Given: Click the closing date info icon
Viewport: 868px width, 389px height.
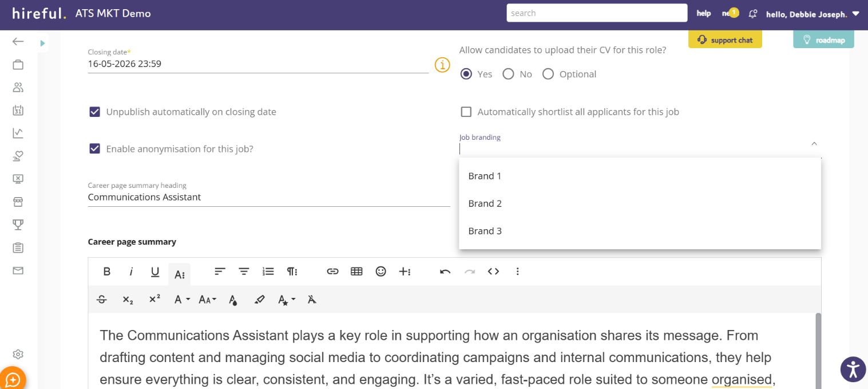Looking at the screenshot, I should click(x=442, y=65).
